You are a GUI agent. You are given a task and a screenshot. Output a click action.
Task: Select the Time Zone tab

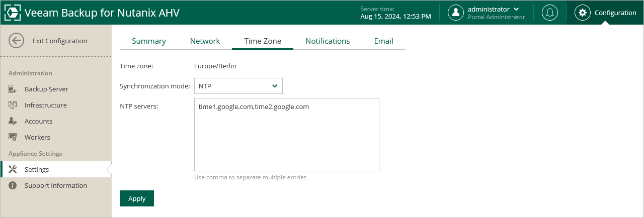click(x=263, y=41)
